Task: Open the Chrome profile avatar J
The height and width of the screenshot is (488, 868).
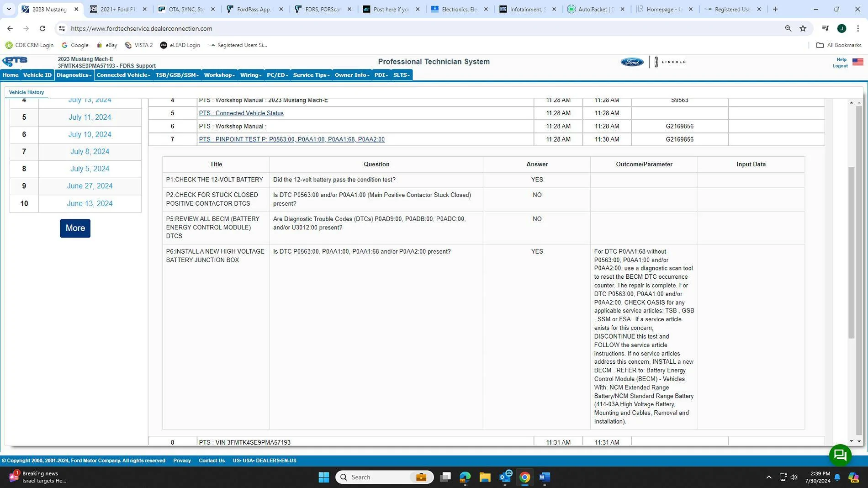Action: click(842, 28)
